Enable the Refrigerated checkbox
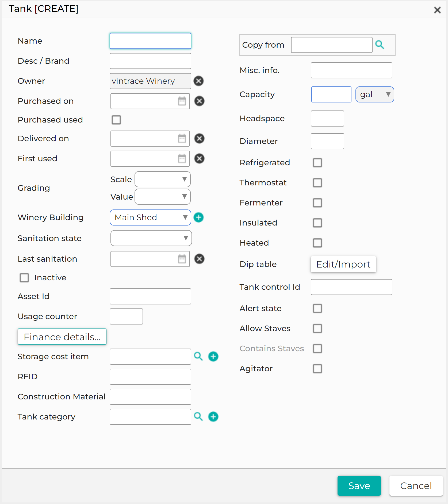 (x=317, y=163)
